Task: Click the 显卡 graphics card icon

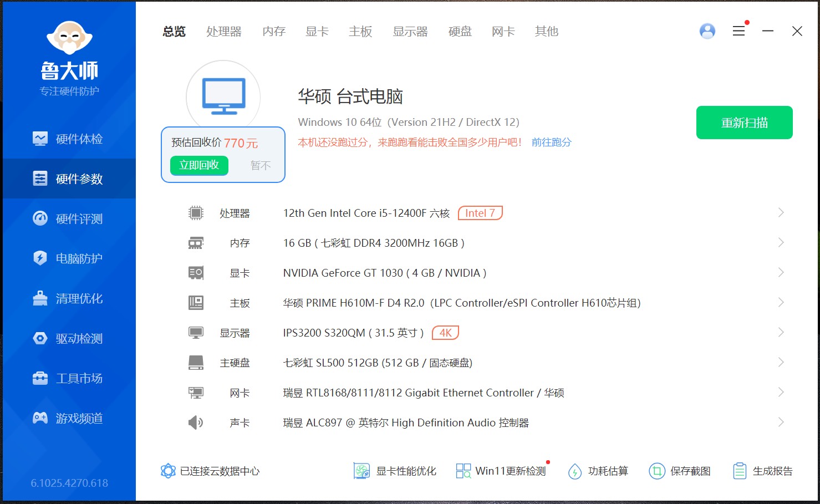Action: pos(196,273)
